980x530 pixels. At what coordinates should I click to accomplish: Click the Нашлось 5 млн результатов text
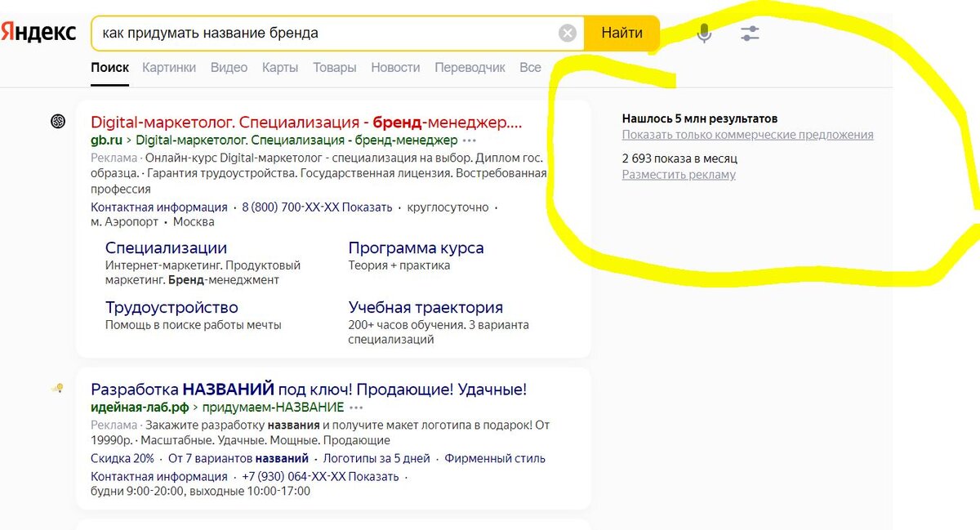coord(700,118)
